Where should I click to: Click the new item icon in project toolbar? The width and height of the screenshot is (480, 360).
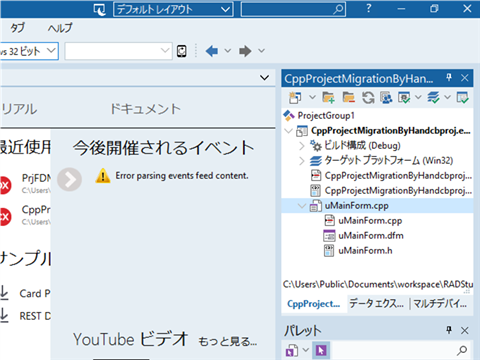295,98
